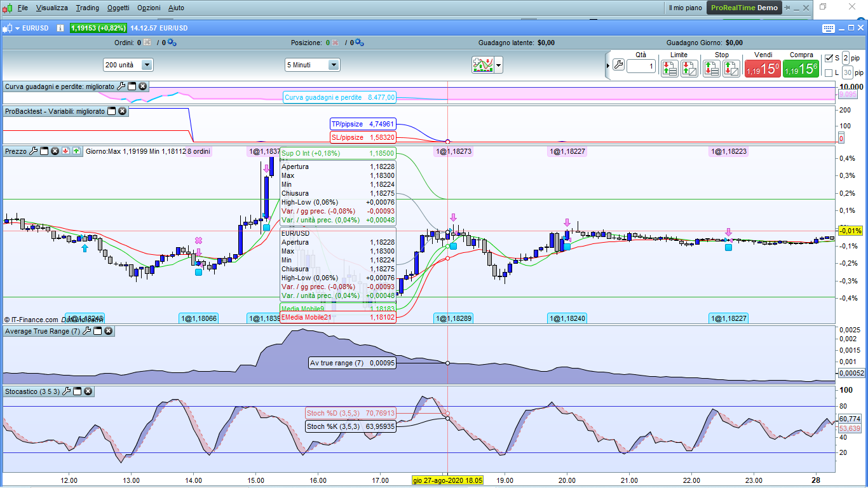Open Stocastico indicator settings wrench
This screenshot has width=868, height=488.
click(x=66, y=391)
